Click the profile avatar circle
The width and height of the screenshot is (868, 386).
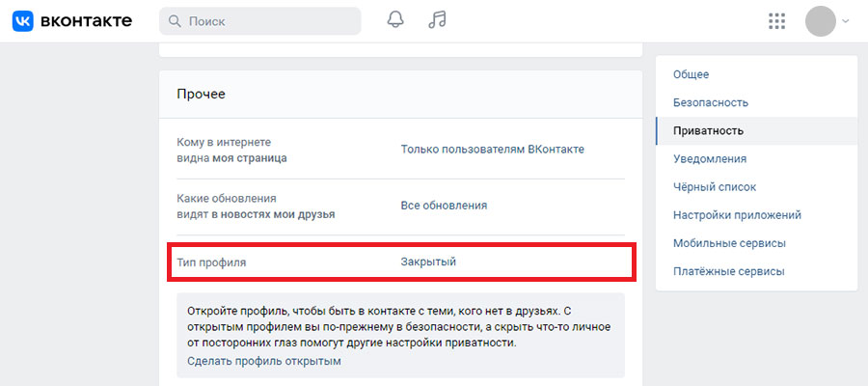[x=821, y=21]
